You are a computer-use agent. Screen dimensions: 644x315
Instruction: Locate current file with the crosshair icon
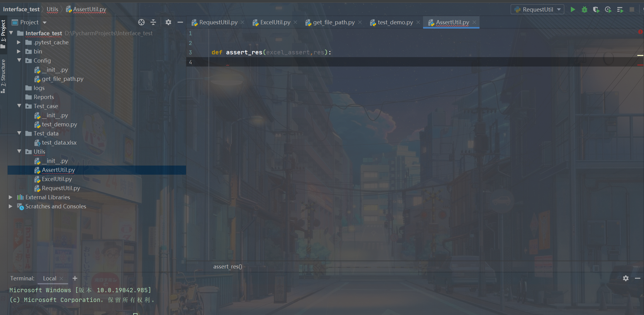[x=141, y=22]
